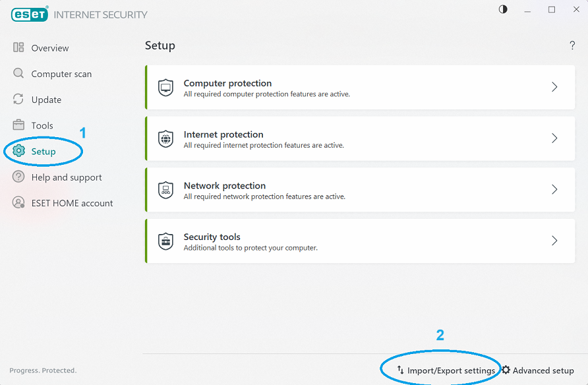
Task: Click the Import/Export settings link
Action: coord(451,370)
